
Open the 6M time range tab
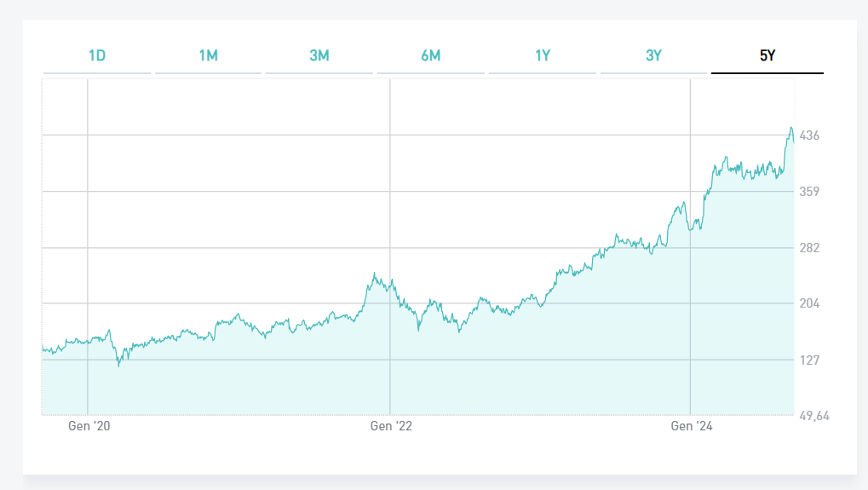point(430,56)
